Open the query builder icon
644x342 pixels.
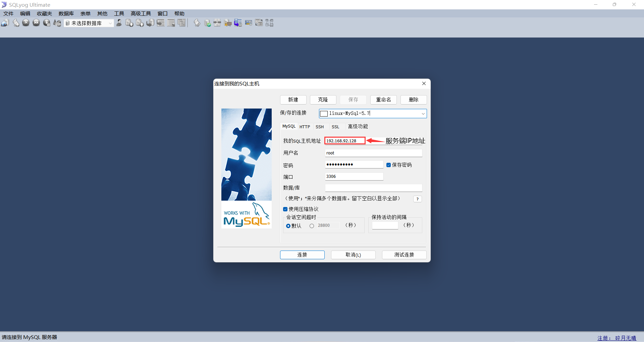click(x=259, y=23)
